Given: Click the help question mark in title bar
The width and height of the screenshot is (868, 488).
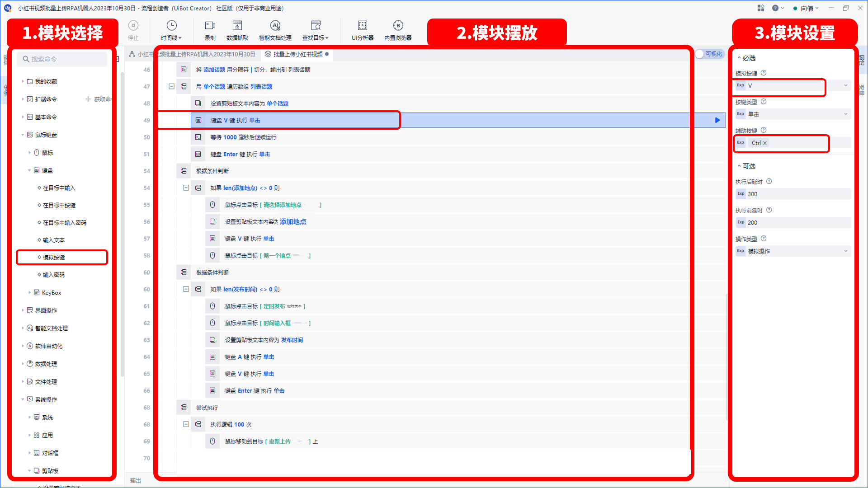Looking at the screenshot, I should (x=775, y=8).
